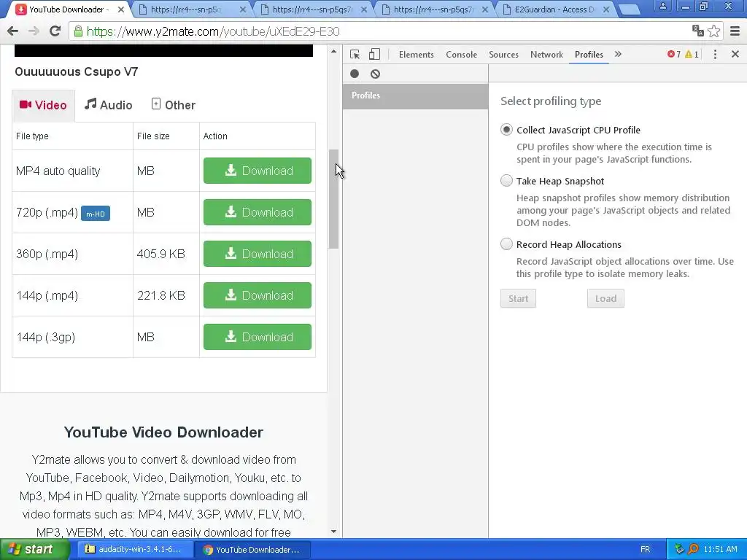Switch to the Sources tab
The image size is (747, 560).
503,54
